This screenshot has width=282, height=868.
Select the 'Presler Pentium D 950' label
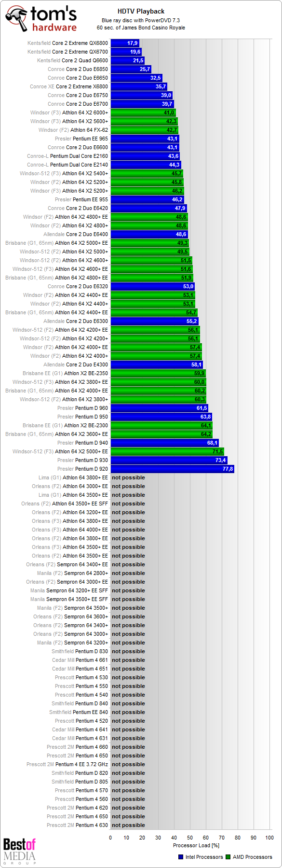point(82,417)
